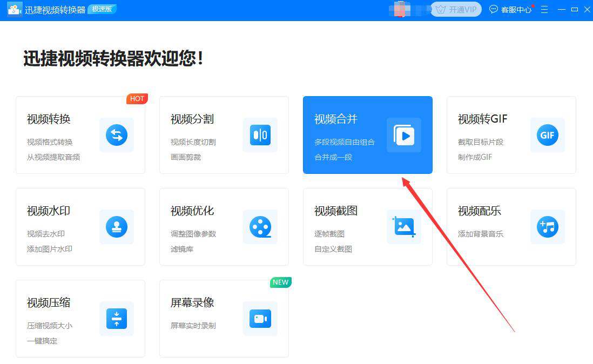Click the 视频配乐 music note icon
Screen dimensions: 593x364
click(x=547, y=227)
